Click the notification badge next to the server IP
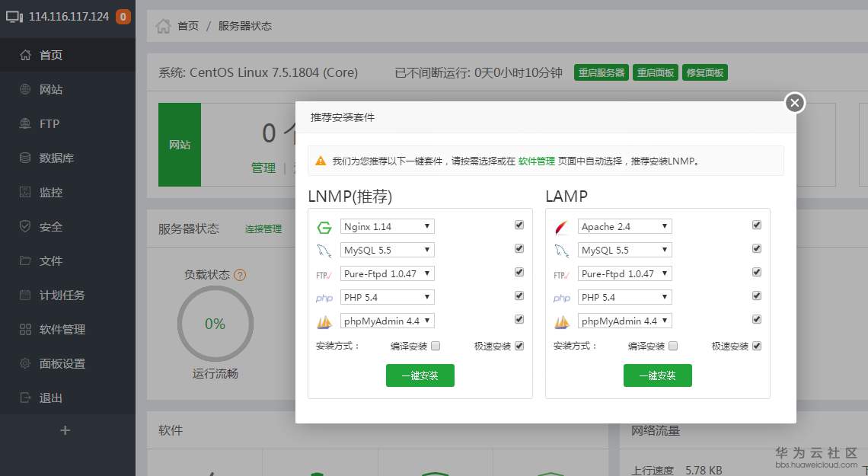Viewport: 868px width, 476px height. point(123,17)
